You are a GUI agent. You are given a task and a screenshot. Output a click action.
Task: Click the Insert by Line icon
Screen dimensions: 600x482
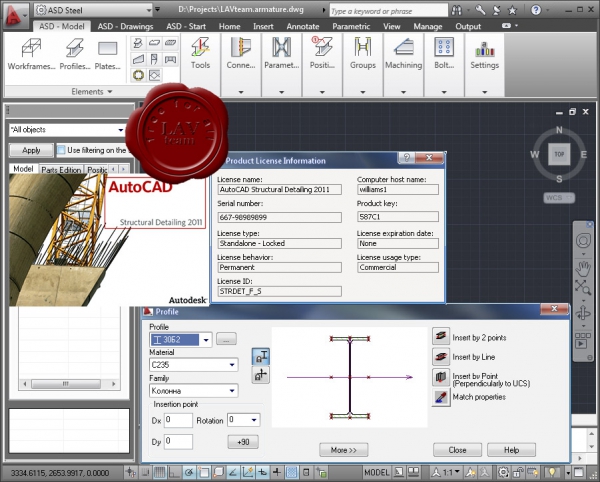[x=441, y=357]
